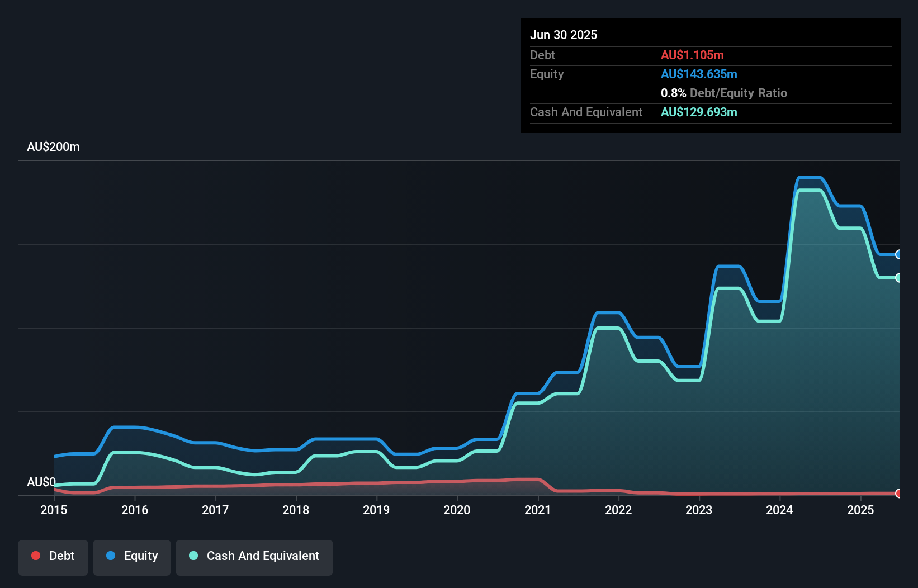The image size is (918, 588).
Task: Toggle the Debt series legend button
Action: coord(53,557)
